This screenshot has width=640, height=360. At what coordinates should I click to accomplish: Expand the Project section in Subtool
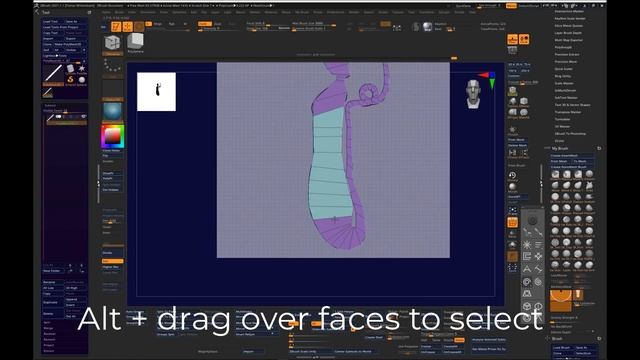tap(49, 345)
